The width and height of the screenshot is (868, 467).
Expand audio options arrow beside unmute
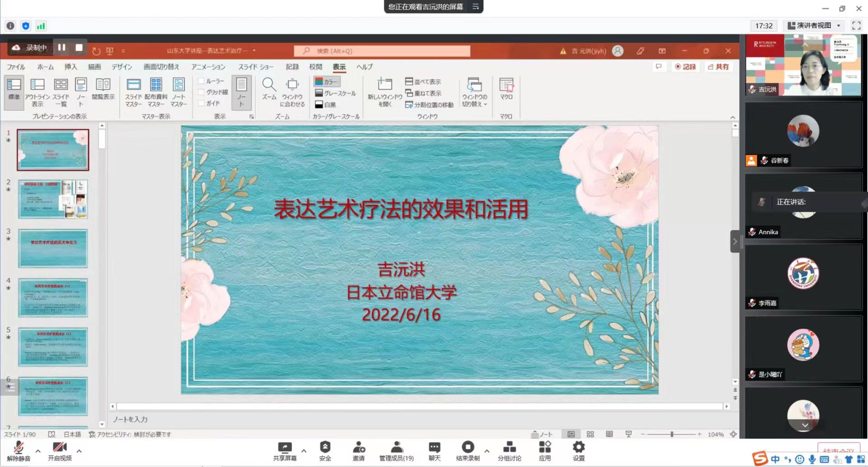pos(38,451)
